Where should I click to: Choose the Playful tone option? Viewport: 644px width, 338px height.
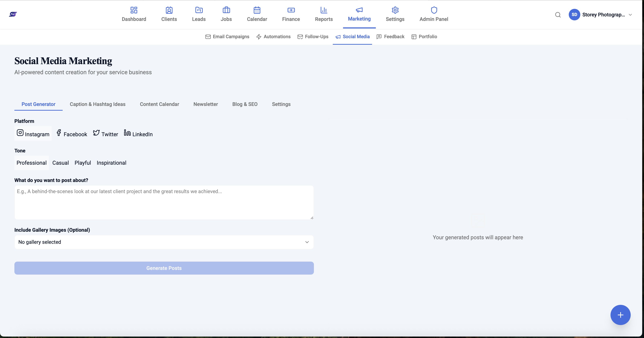83,163
